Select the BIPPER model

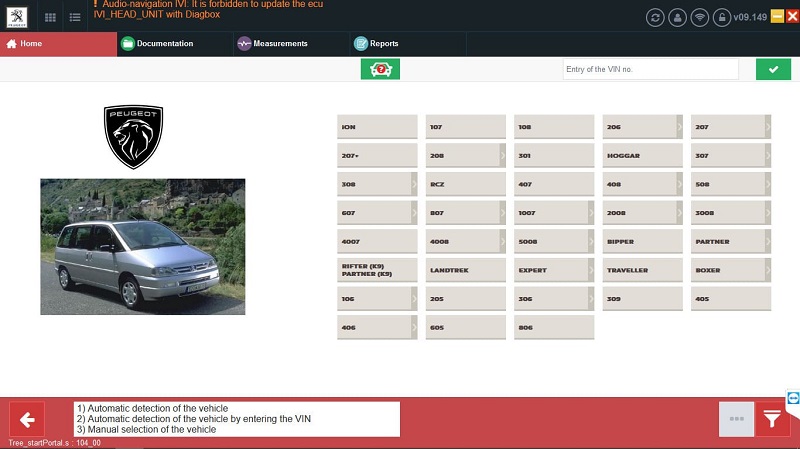[642, 241]
